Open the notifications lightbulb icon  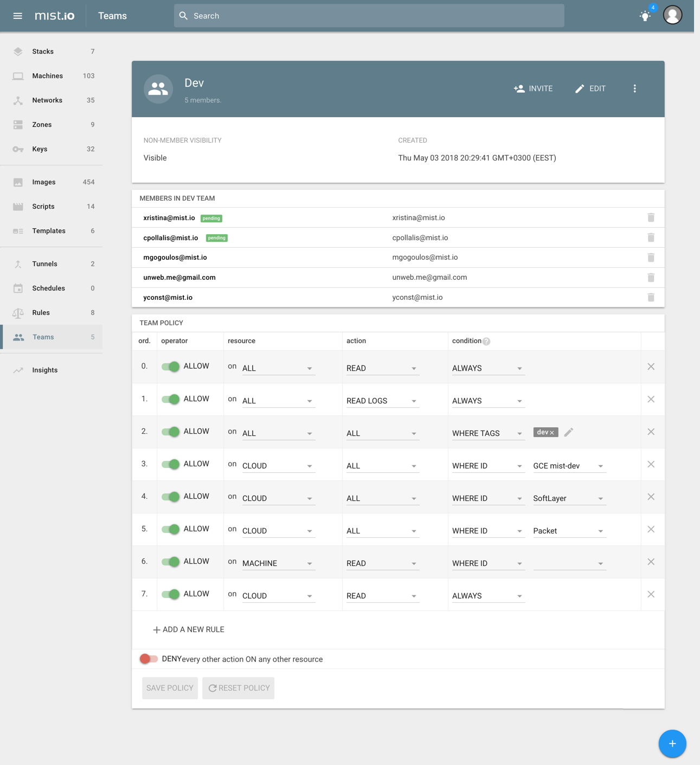[x=645, y=16]
